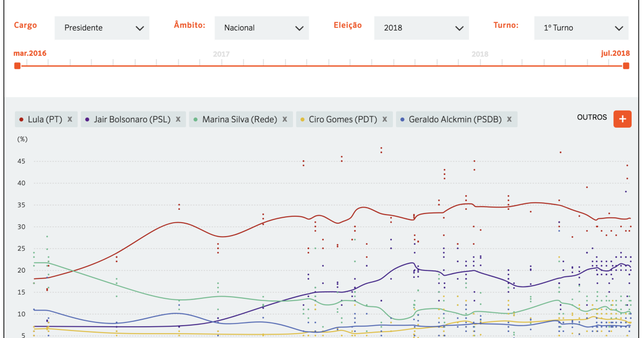Click the 2018 marker on the timeline
This screenshot has height=338, width=644.
click(480, 54)
